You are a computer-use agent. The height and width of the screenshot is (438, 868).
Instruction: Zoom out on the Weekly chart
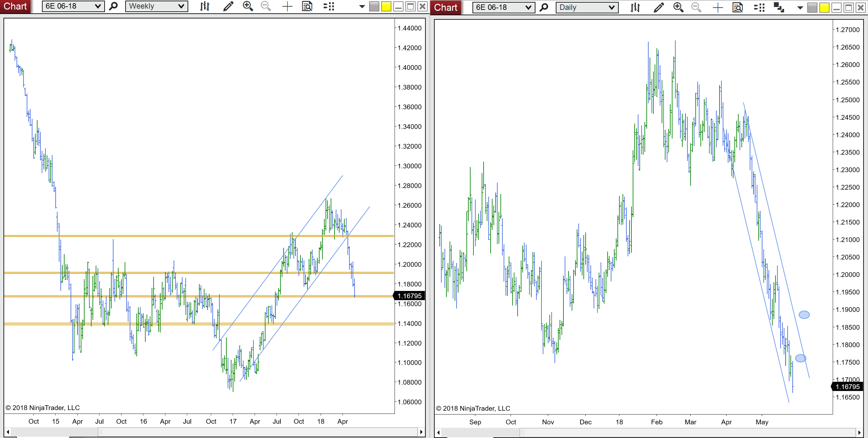pos(266,6)
